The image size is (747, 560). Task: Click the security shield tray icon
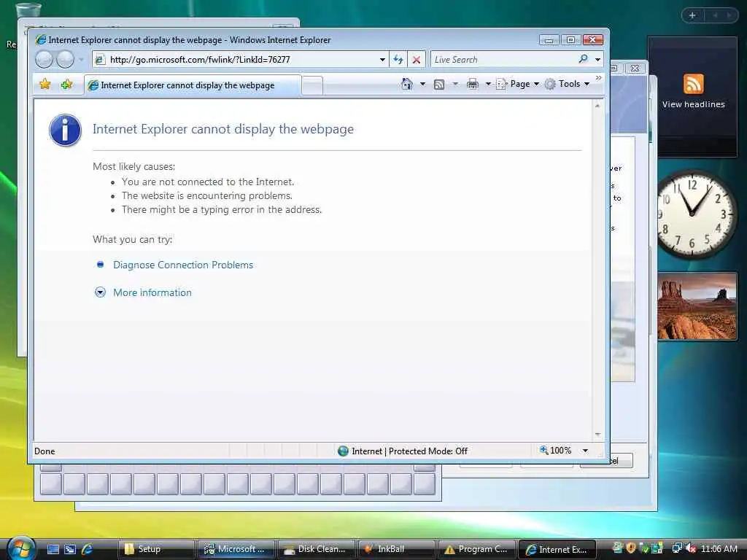pyautogui.click(x=631, y=548)
